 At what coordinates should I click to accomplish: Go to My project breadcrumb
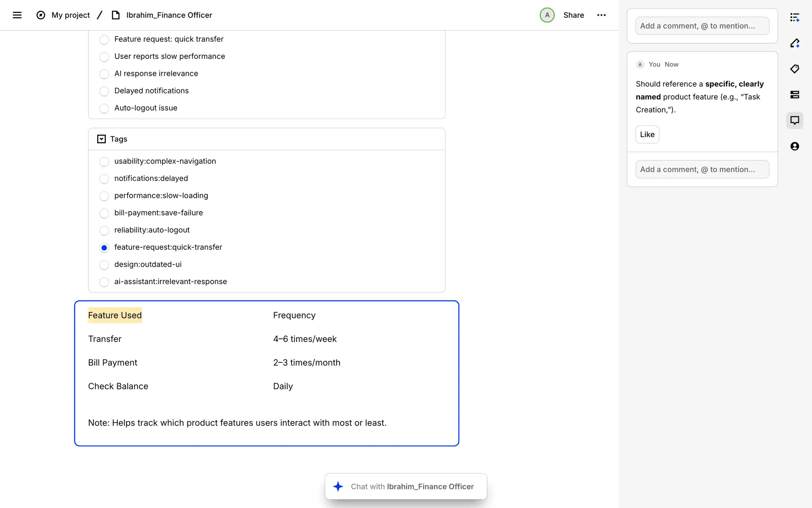coord(71,15)
